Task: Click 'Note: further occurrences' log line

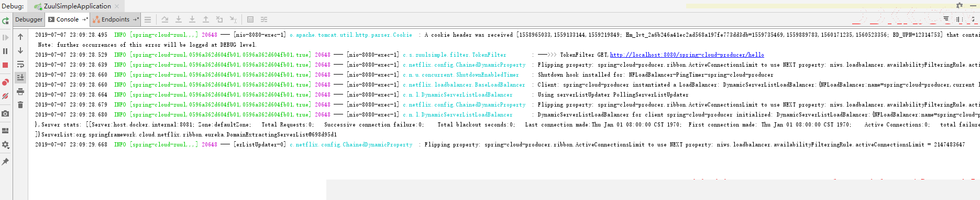Action: click(147, 45)
